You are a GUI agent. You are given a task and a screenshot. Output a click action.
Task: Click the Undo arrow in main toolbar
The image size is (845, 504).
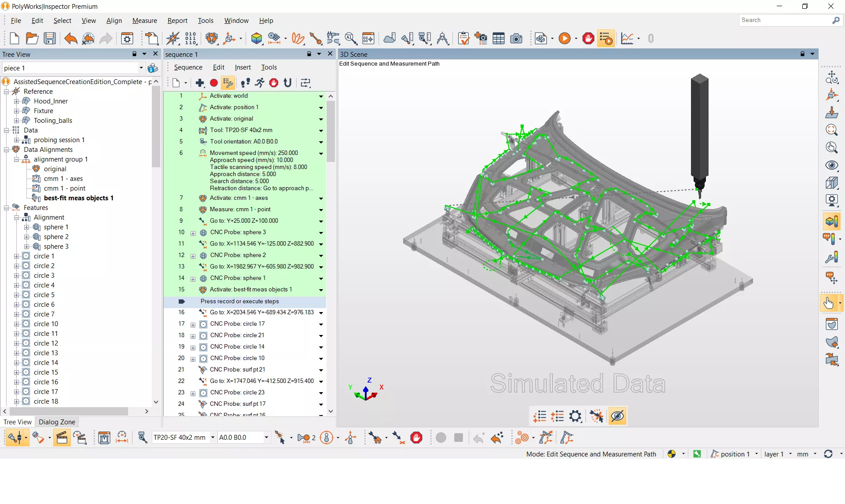coord(70,39)
